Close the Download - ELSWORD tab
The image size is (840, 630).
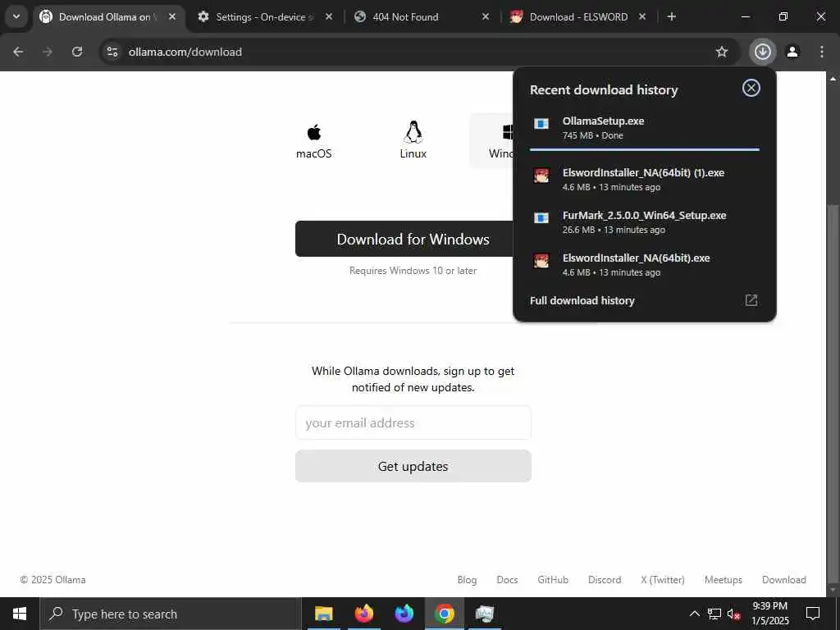pyautogui.click(x=641, y=16)
